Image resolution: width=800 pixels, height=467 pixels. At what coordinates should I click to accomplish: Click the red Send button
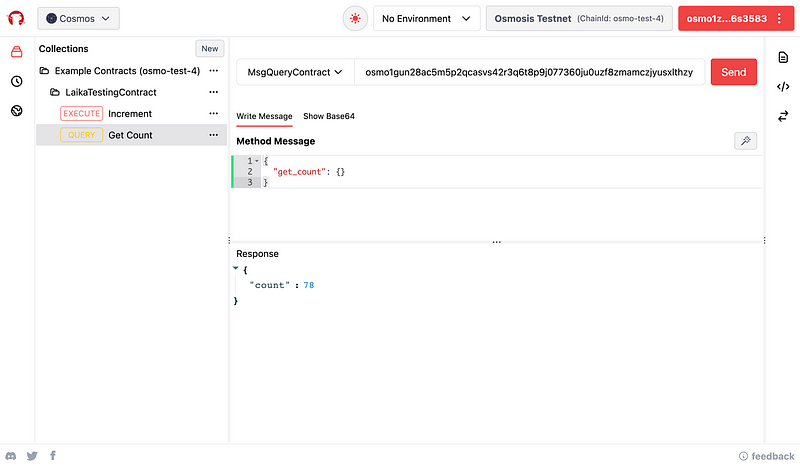(733, 72)
